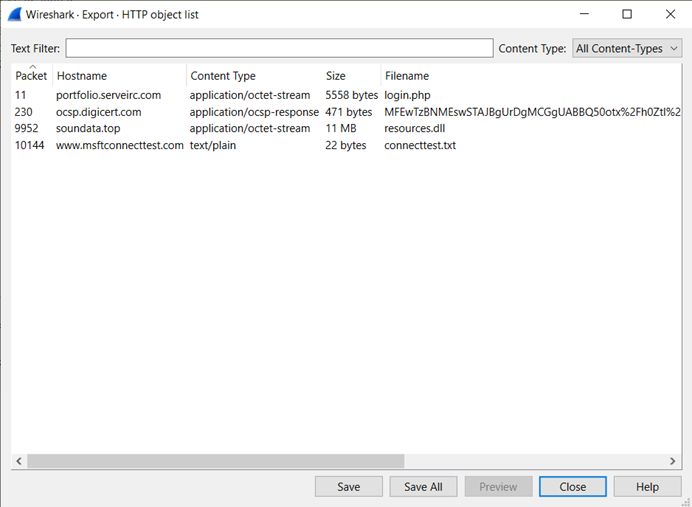Click the horizontal scrollbar thumb
The width and height of the screenshot is (692, 507).
[x=215, y=461]
